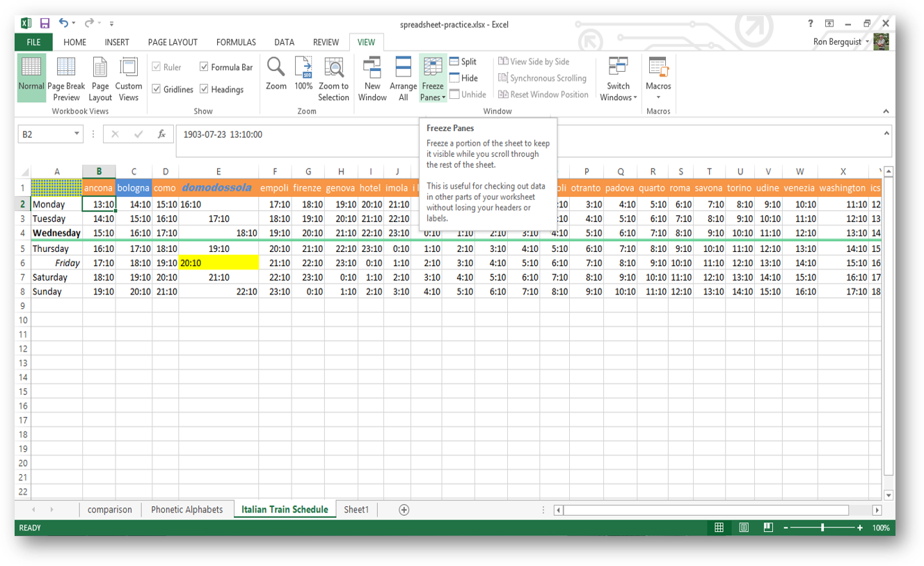Image resolution: width=924 pixels, height=566 pixels.
Task: Select the Page Break Preview view icon
Action: 66,77
